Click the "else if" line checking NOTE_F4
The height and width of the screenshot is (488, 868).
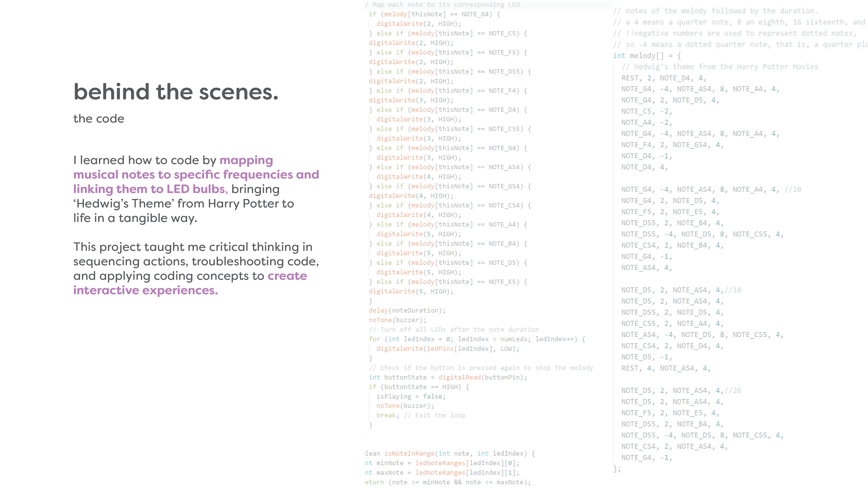coord(448,91)
